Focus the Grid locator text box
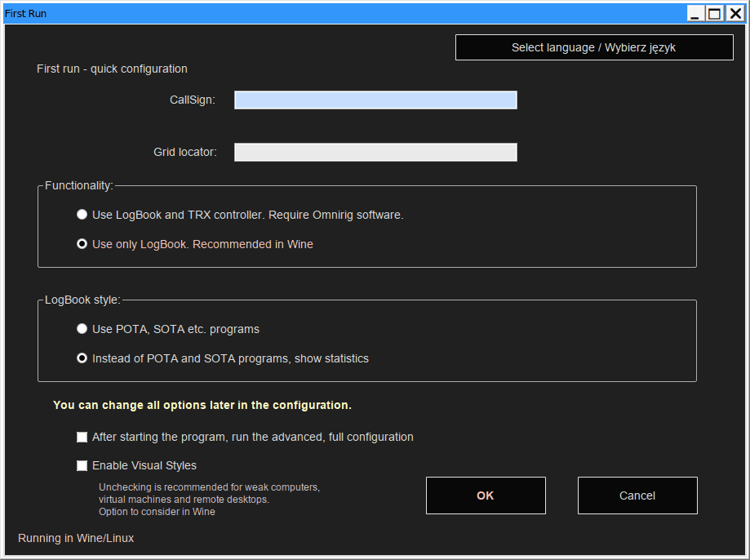This screenshot has width=750, height=560. (375, 152)
